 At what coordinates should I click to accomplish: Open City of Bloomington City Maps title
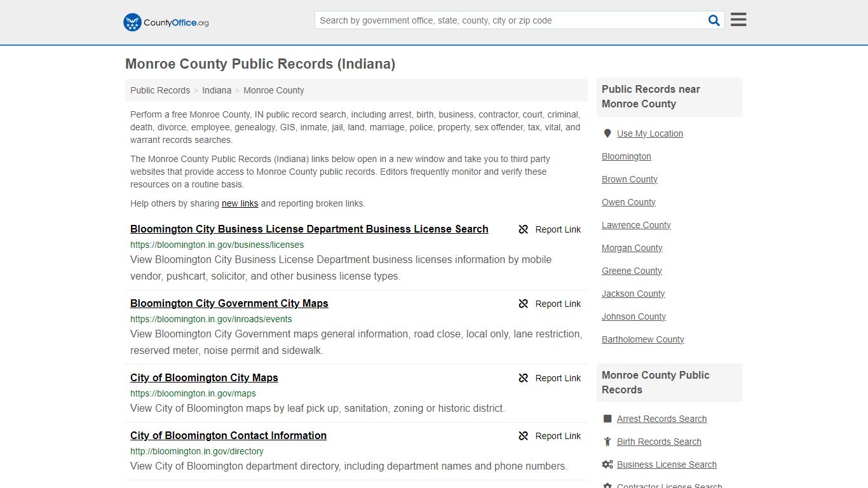coord(204,377)
